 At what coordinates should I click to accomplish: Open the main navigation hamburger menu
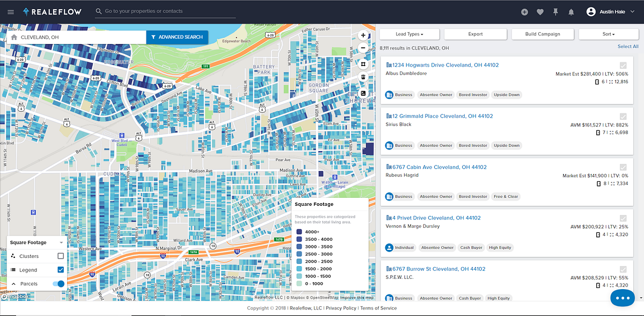point(10,11)
